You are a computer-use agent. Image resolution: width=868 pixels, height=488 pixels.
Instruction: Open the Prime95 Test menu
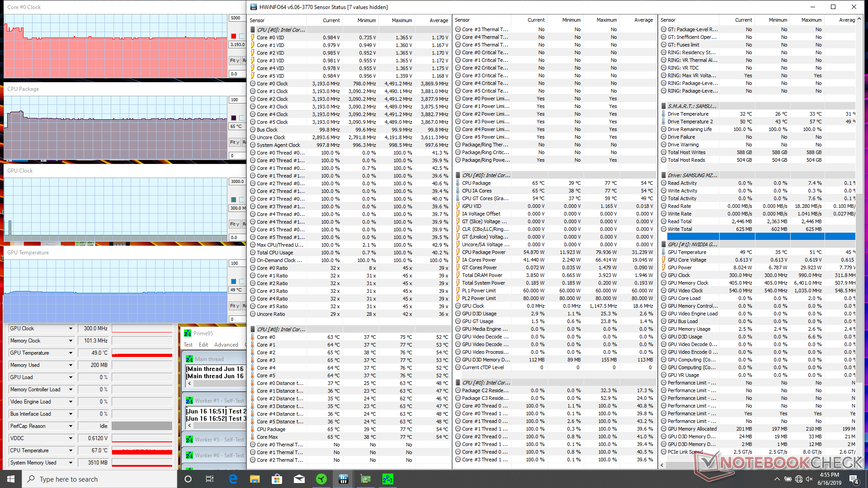click(188, 345)
